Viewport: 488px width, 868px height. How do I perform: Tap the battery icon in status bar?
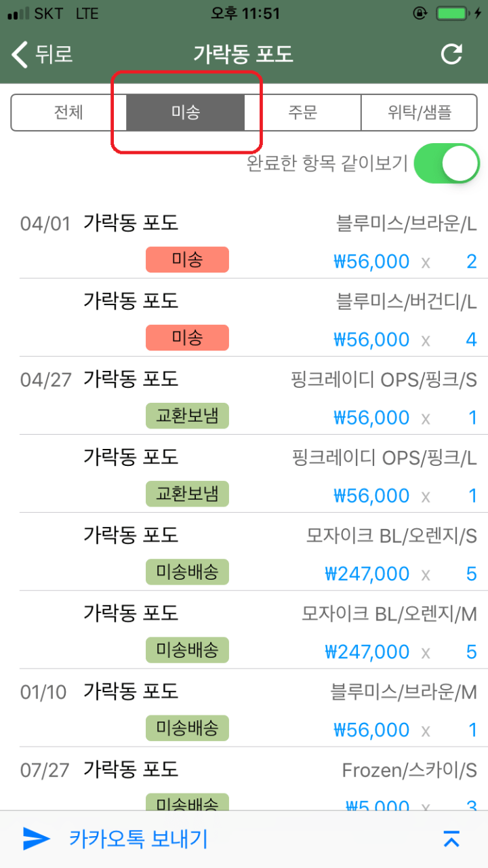[x=451, y=14]
